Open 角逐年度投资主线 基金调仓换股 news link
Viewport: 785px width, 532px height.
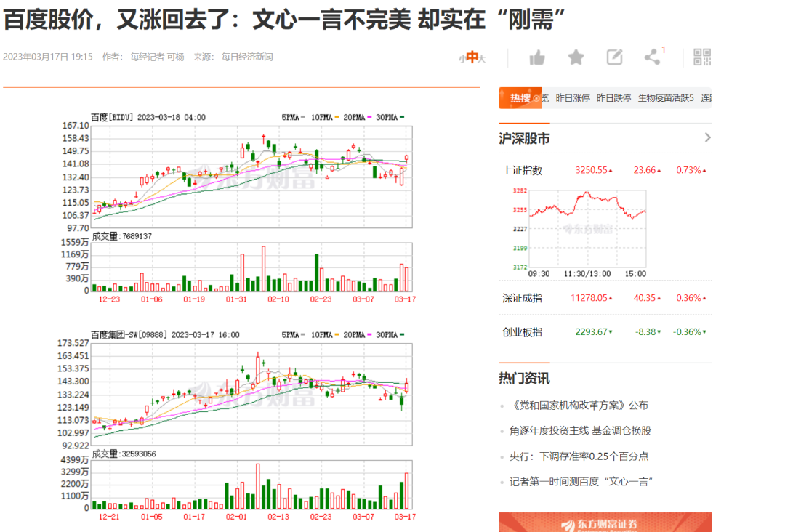[x=580, y=431]
